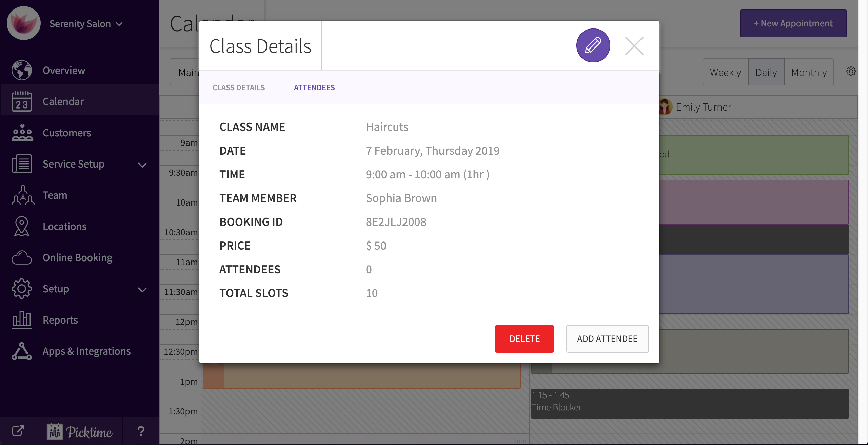Click the Reports bar chart icon
This screenshot has height=445, width=868.
point(22,320)
